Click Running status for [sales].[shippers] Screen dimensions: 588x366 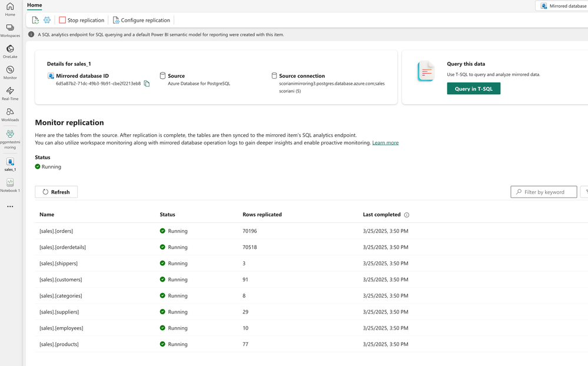pos(174,263)
